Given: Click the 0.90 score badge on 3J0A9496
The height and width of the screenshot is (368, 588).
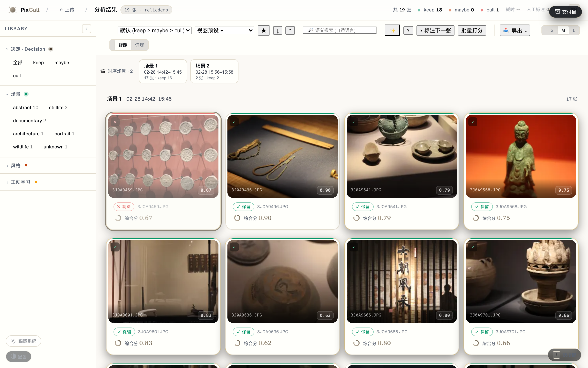Looking at the screenshot, I should tap(325, 190).
